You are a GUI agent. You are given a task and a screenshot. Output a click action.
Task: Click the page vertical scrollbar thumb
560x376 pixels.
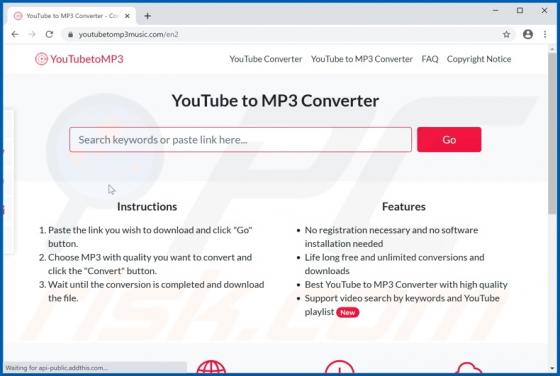552,134
